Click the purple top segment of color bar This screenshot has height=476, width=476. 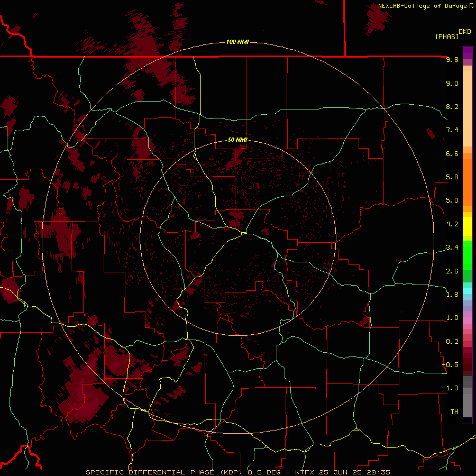coord(467,53)
